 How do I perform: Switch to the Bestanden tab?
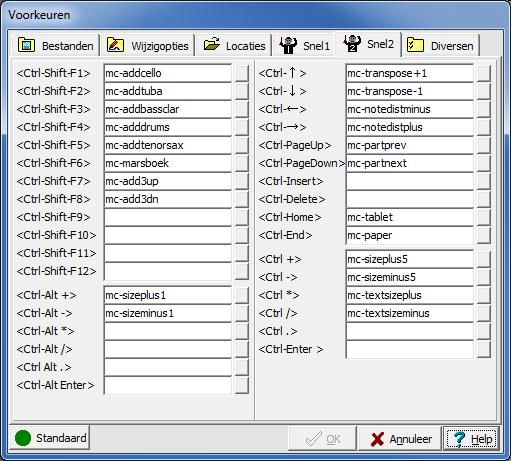[x=56, y=45]
